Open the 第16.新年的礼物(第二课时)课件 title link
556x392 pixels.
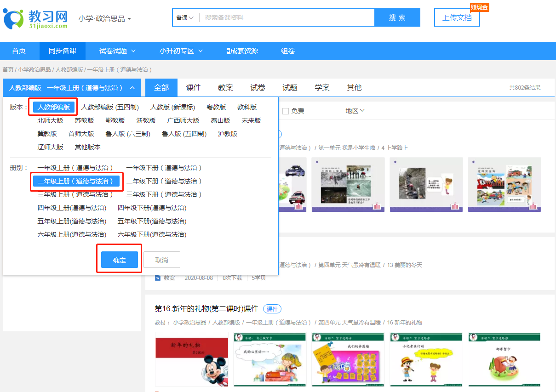206,309
